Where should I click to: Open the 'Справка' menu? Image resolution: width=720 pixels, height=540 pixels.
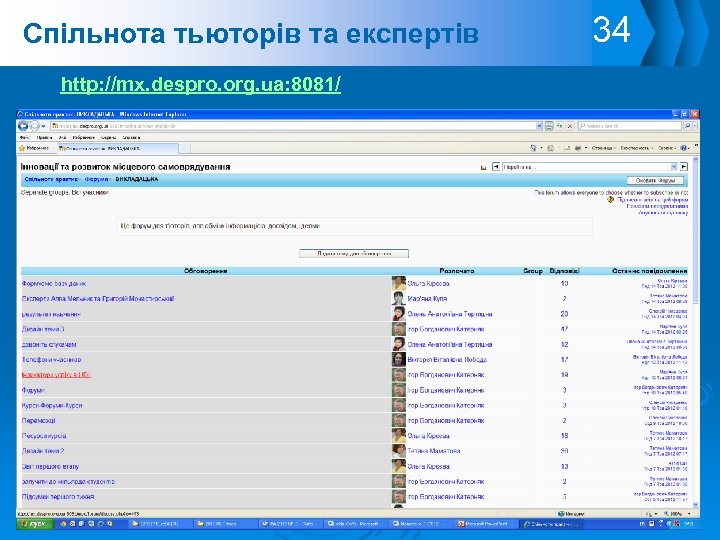point(131,137)
